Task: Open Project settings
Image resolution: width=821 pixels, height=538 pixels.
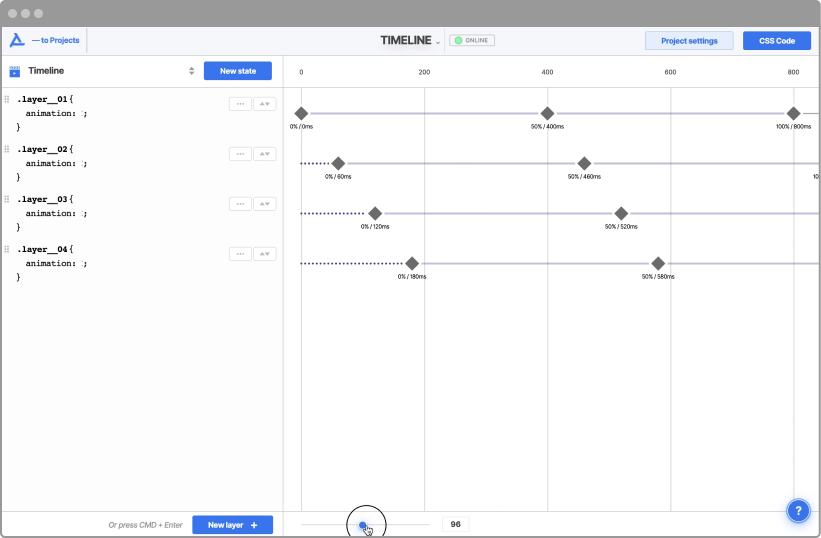Action: [689, 41]
